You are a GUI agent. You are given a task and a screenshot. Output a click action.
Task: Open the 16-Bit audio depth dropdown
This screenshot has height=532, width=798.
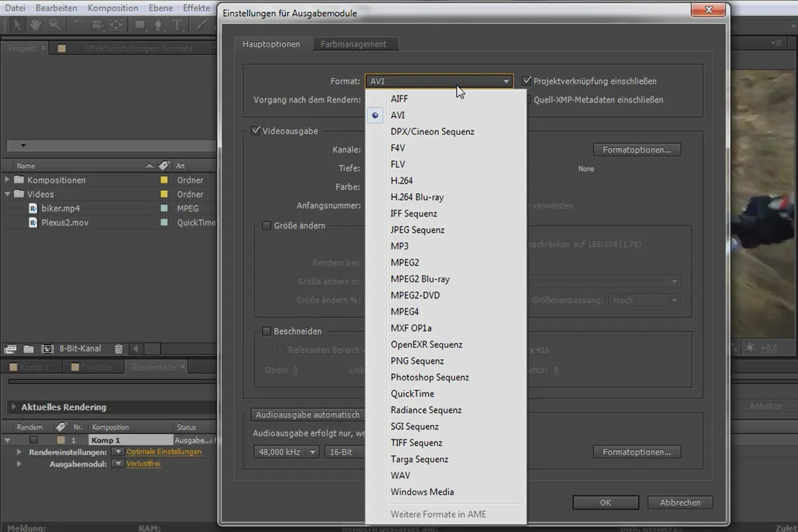pyautogui.click(x=344, y=452)
